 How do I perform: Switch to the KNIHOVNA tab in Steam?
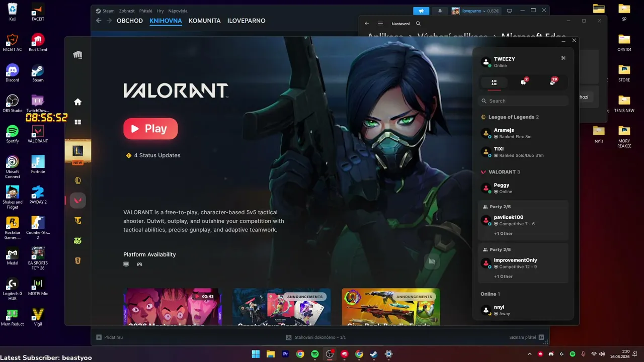(166, 21)
